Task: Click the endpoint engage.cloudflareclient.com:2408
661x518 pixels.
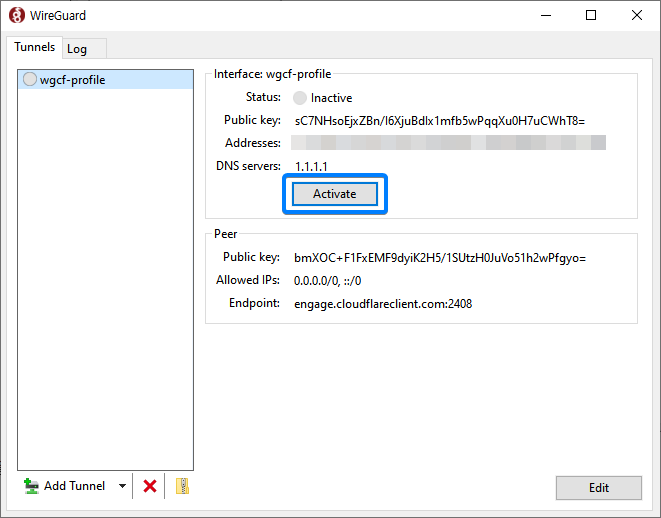Action: point(383,304)
